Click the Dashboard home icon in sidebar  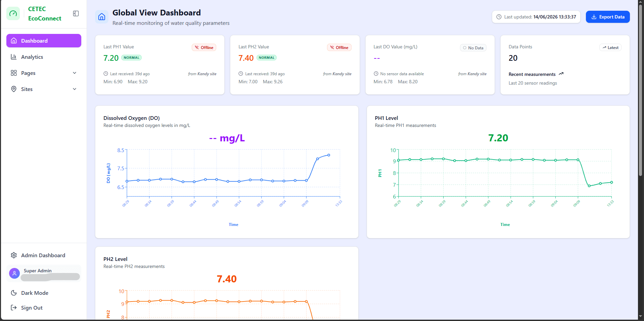(x=14, y=41)
